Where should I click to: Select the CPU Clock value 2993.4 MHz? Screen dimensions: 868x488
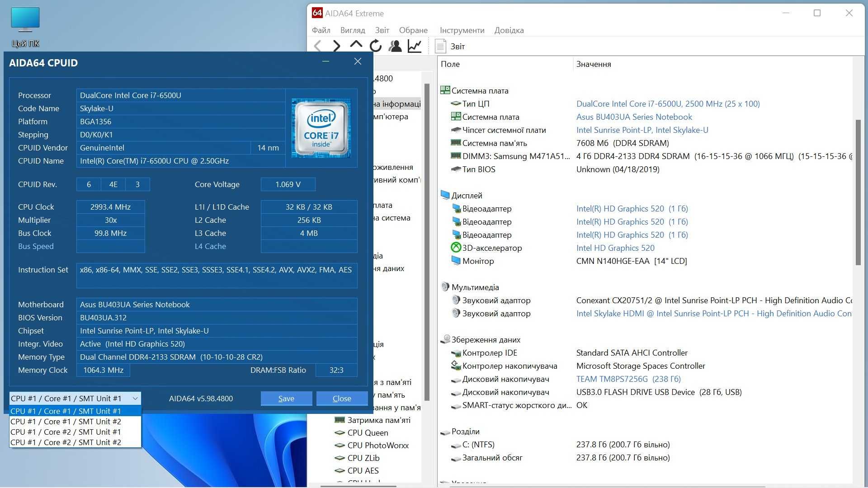pos(110,206)
